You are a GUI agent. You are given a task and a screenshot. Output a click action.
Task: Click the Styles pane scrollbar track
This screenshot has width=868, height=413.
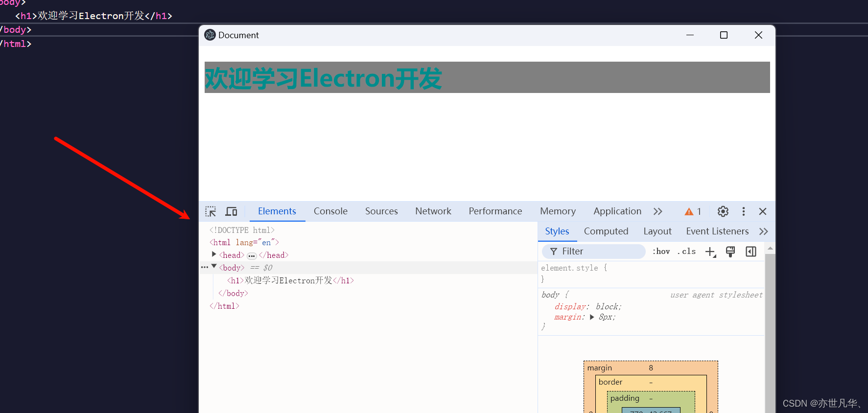click(x=770, y=333)
